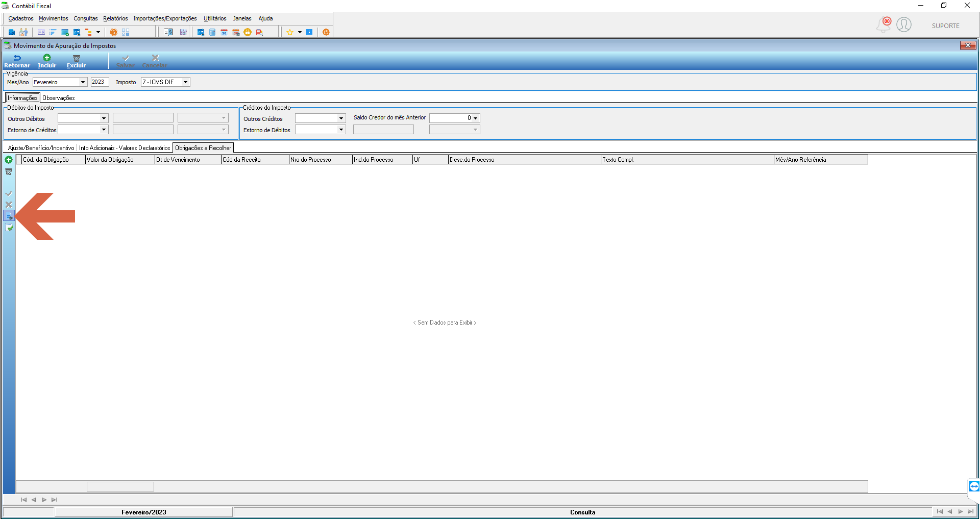980x519 pixels.
Task: Click the yellow star favorites icon
Action: (289, 32)
